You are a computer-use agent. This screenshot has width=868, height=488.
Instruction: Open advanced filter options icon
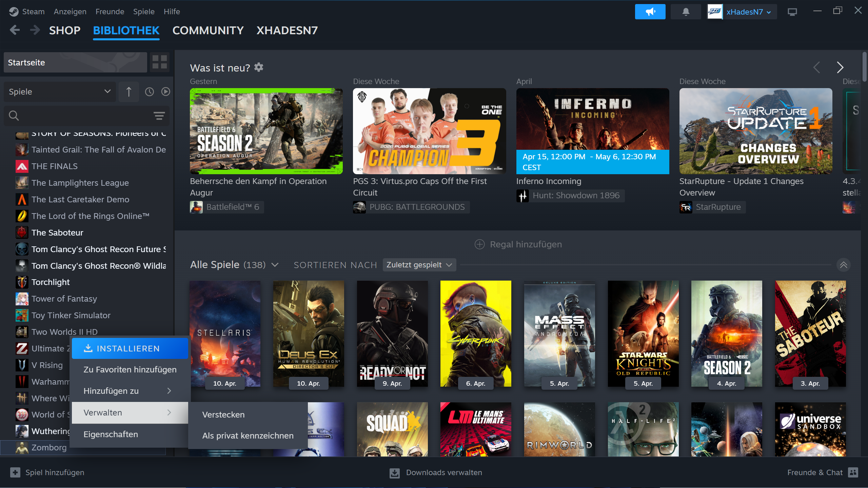coord(159,116)
